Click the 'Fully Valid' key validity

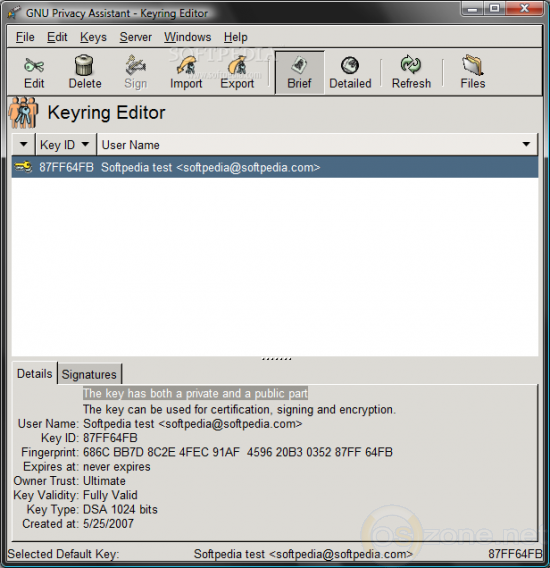click(x=110, y=495)
